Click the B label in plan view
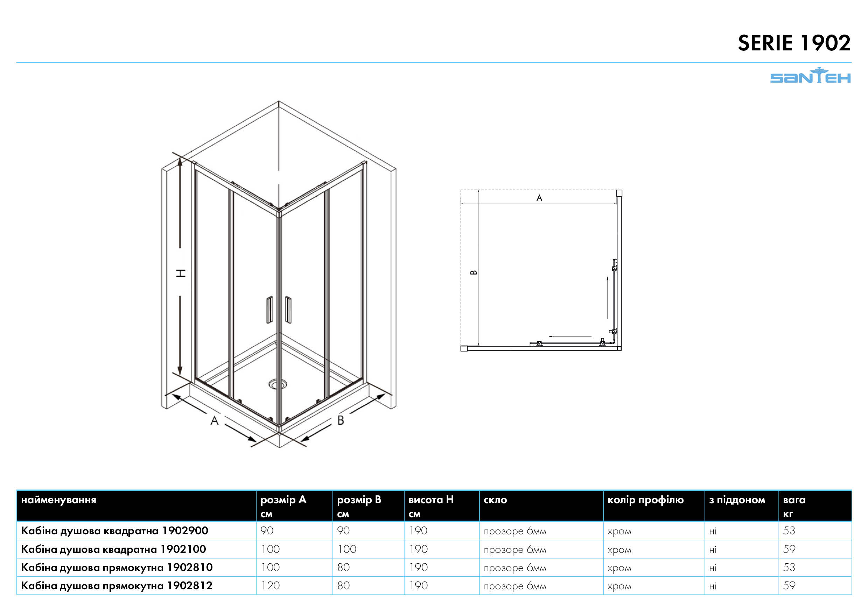The image size is (868, 612). click(473, 272)
